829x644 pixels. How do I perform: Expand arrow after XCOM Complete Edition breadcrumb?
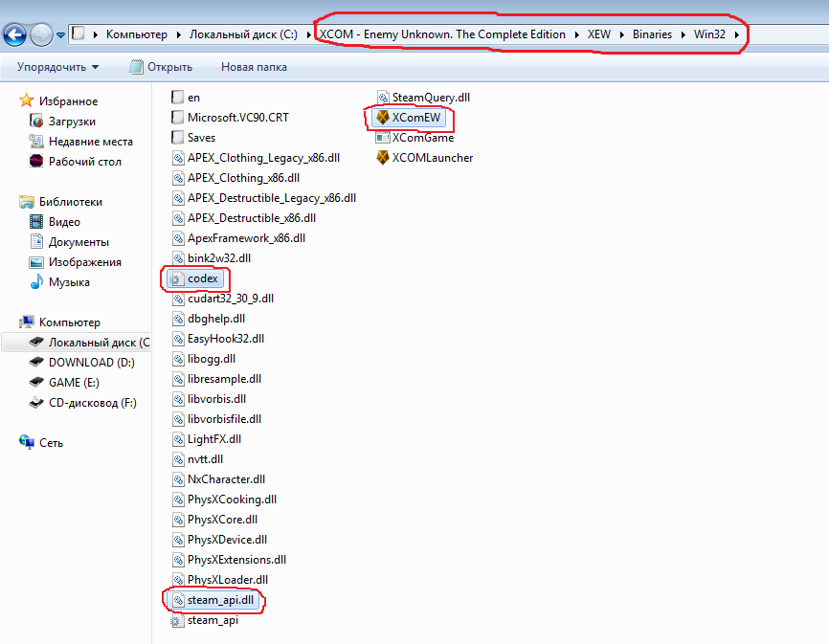click(x=576, y=34)
